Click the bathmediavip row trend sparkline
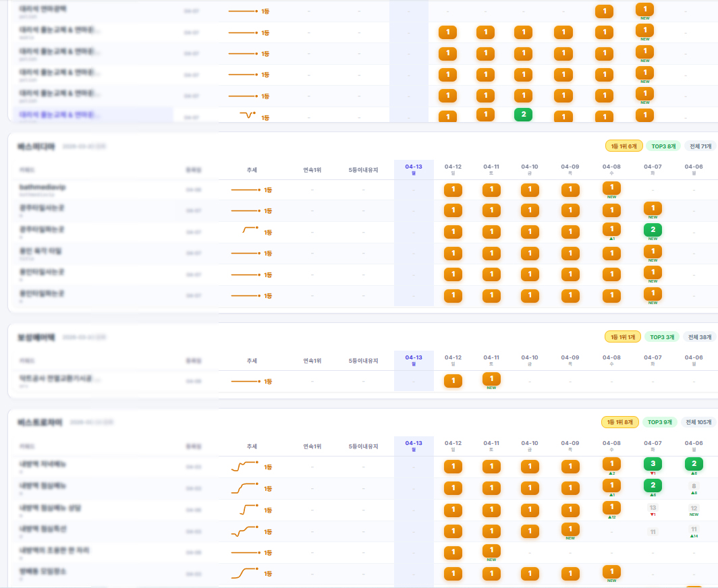Screen dimensions: 718x588 pos(245,190)
